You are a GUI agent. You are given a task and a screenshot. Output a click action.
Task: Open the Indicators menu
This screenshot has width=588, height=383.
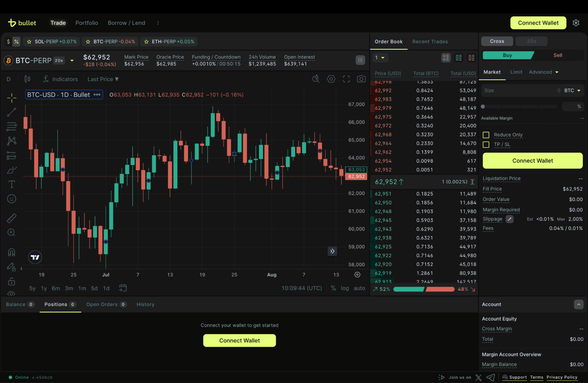tap(60, 79)
